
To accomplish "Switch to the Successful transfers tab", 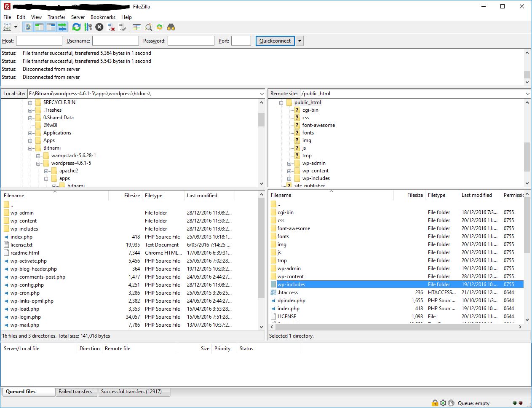I will click(134, 392).
